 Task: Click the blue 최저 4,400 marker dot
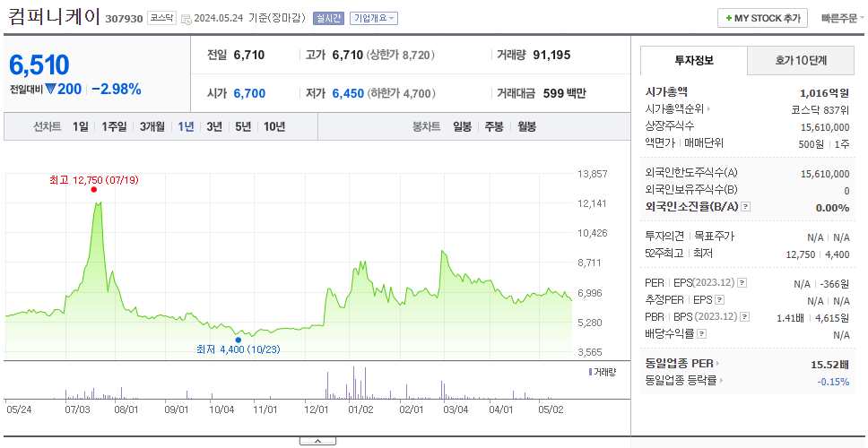238,340
